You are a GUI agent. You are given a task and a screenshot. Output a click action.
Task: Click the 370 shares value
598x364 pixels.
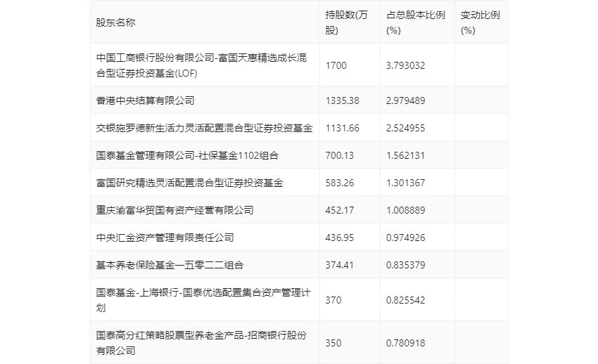[x=333, y=300]
